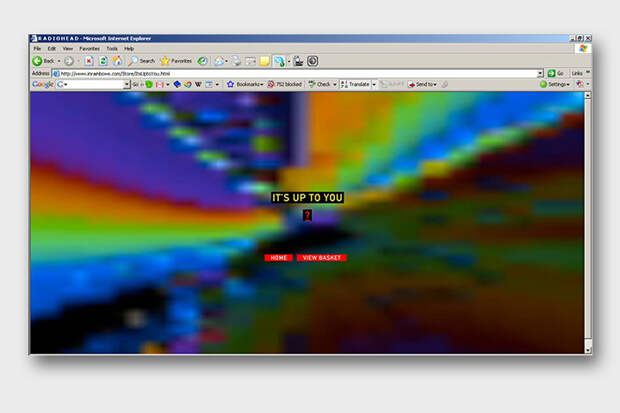Click the Mail icon in toolbar
The image size is (620, 413).
pos(221,61)
